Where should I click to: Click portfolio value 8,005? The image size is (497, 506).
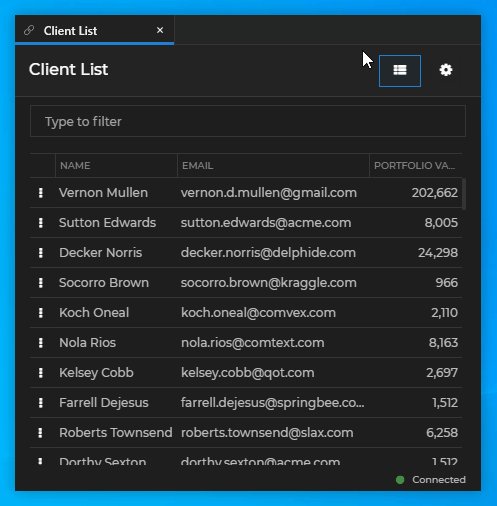coord(441,223)
